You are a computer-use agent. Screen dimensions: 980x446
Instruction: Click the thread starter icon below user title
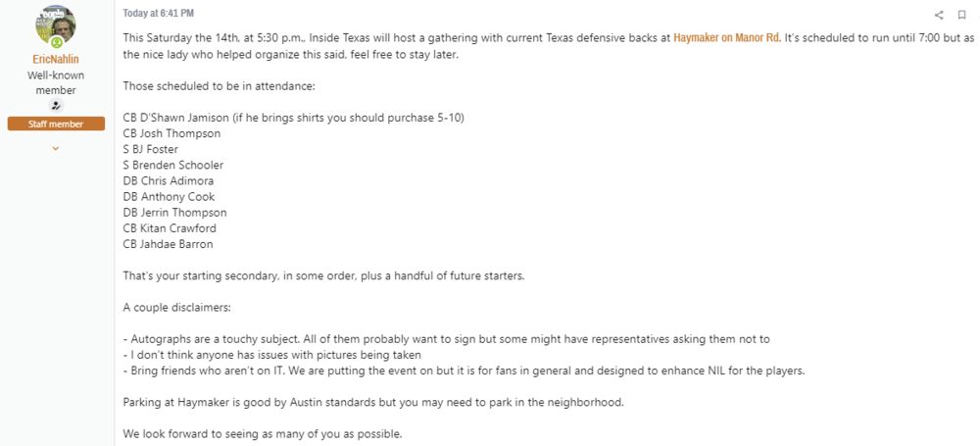click(56, 105)
